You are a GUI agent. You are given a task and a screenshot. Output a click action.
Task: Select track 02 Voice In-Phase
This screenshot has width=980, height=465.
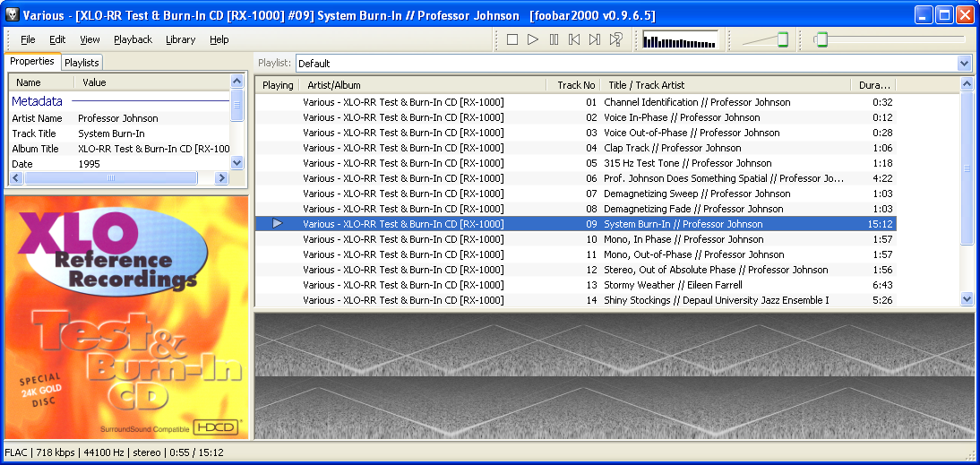point(576,117)
